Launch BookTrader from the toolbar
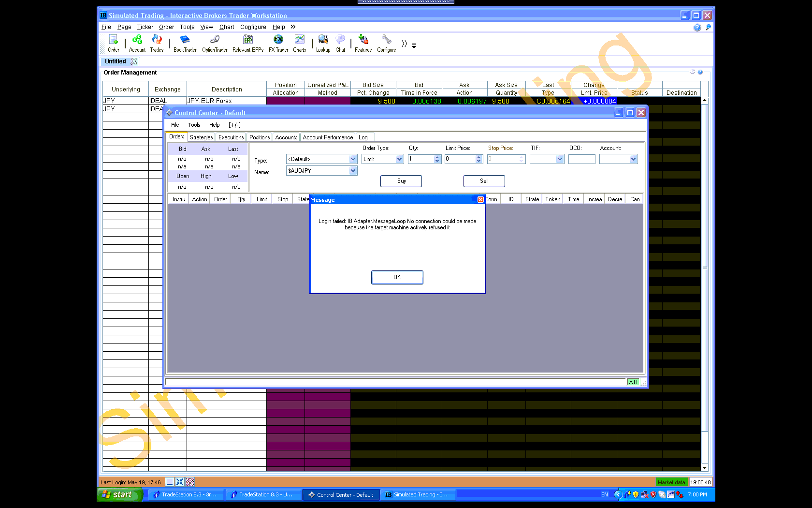The width and height of the screenshot is (812, 508). pos(185,43)
